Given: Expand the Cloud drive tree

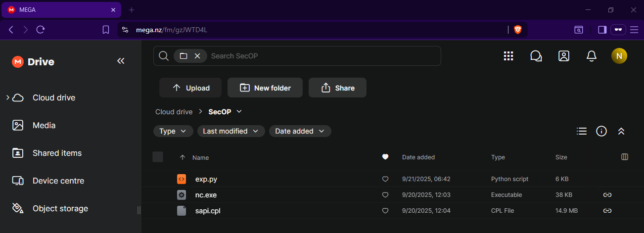Looking at the screenshot, I should (x=8, y=97).
